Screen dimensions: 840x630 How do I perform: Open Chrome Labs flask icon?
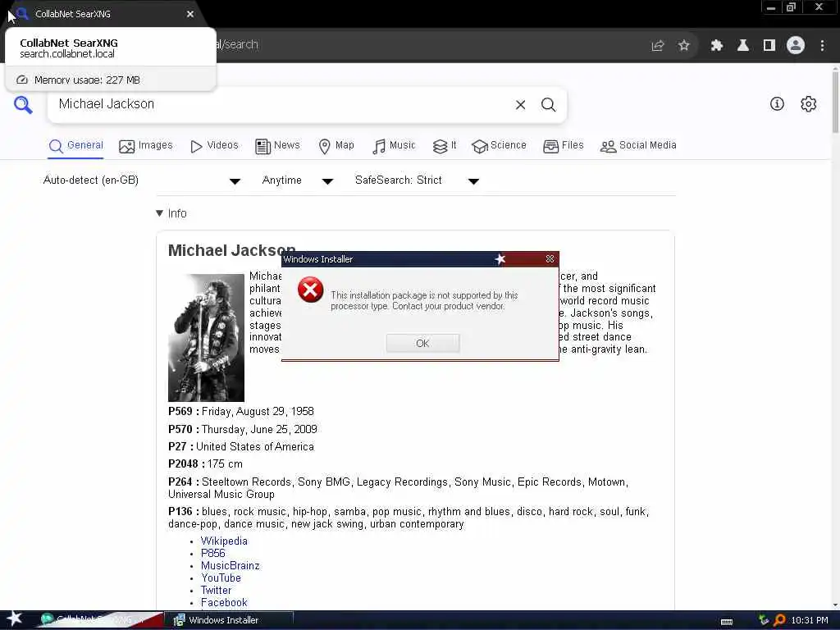pos(743,46)
